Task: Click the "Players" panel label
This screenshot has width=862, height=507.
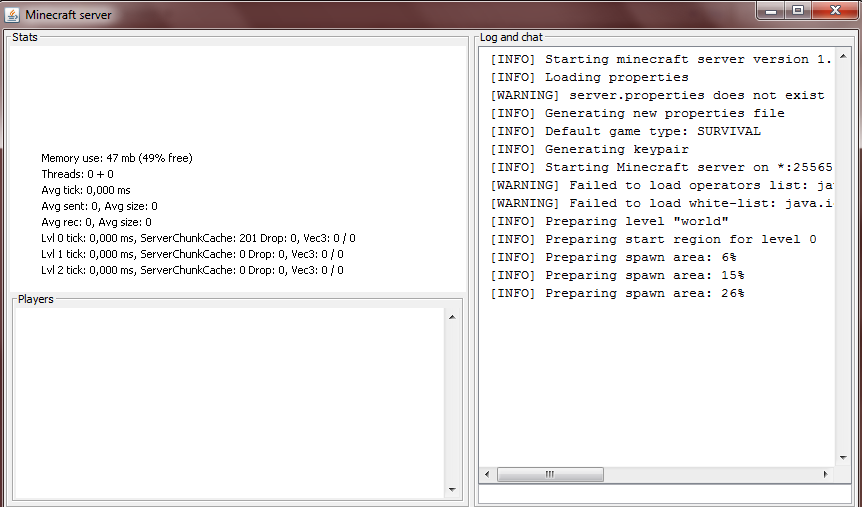Action: click(36, 299)
